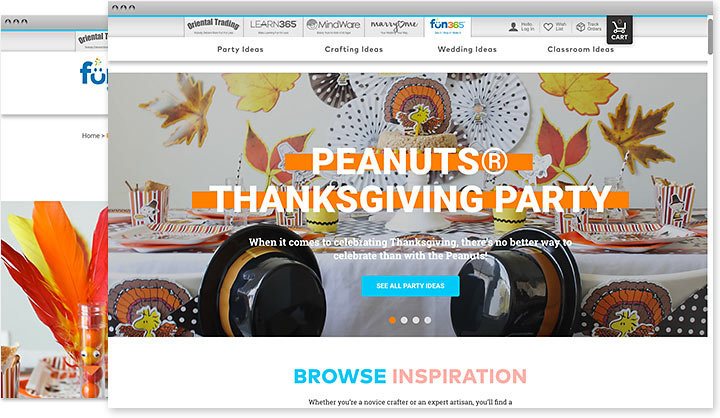
Task: Open the Wedding Ideas menu
Action: coord(467,49)
